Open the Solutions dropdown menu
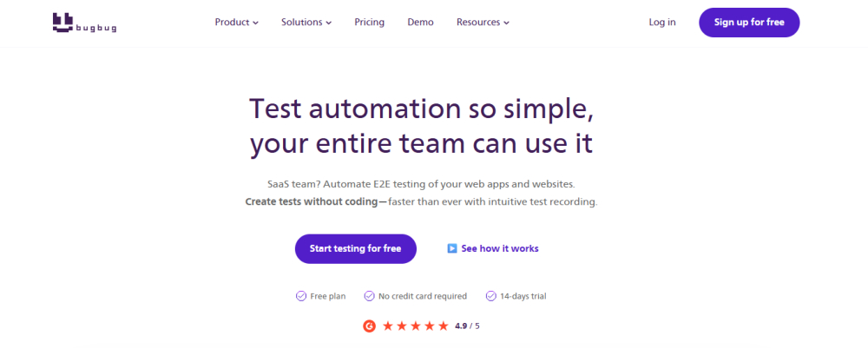This screenshot has width=868, height=349. pyautogui.click(x=306, y=23)
